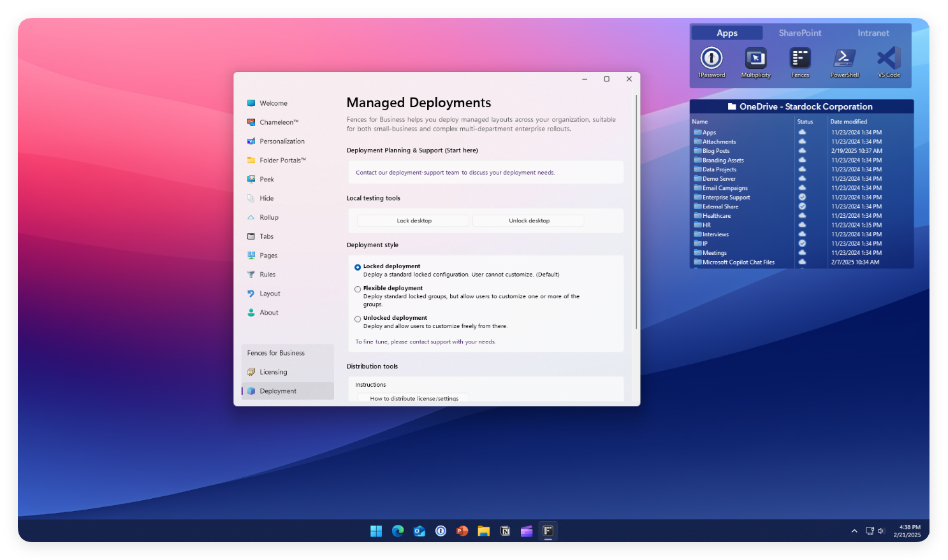The height and width of the screenshot is (560, 948).
Task: Show hidden icons in the system tray
Action: coord(854,531)
